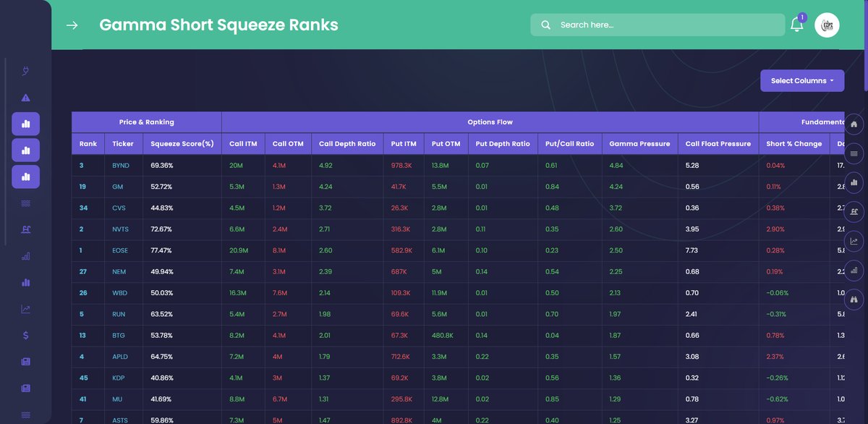The width and height of the screenshot is (868, 424).
Task: Sort by Gamma Pressure column
Action: [639, 144]
